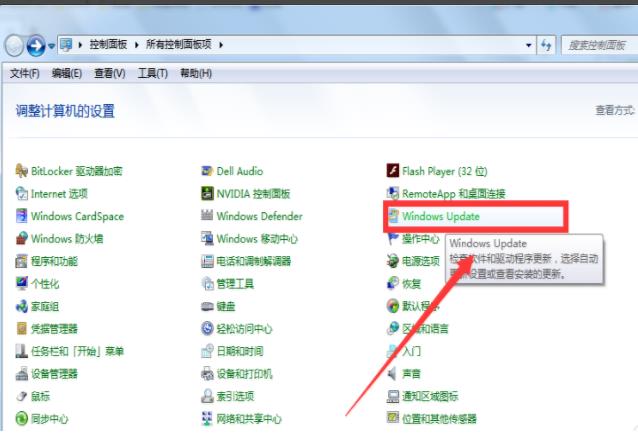638x438 pixels.
Task: Expand the arrow after 所有控制面板项 breadcrumb
Action: (x=221, y=45)
